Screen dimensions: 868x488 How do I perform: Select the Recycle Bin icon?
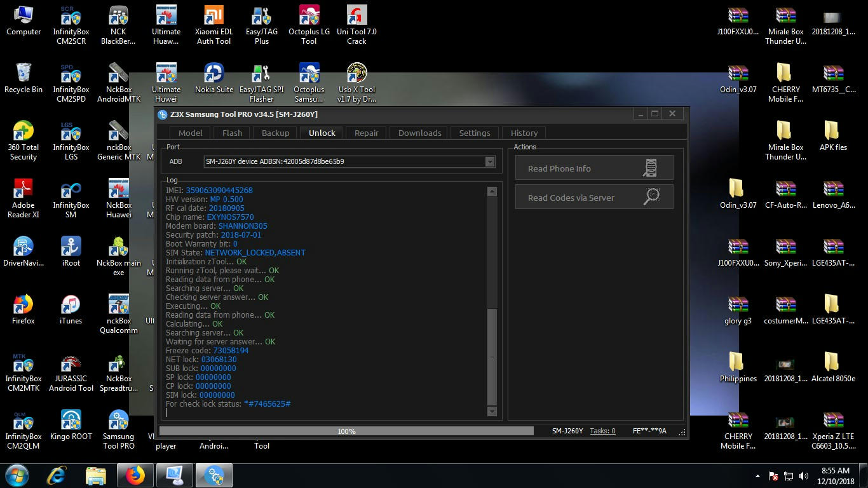click(x=24, y=79)
